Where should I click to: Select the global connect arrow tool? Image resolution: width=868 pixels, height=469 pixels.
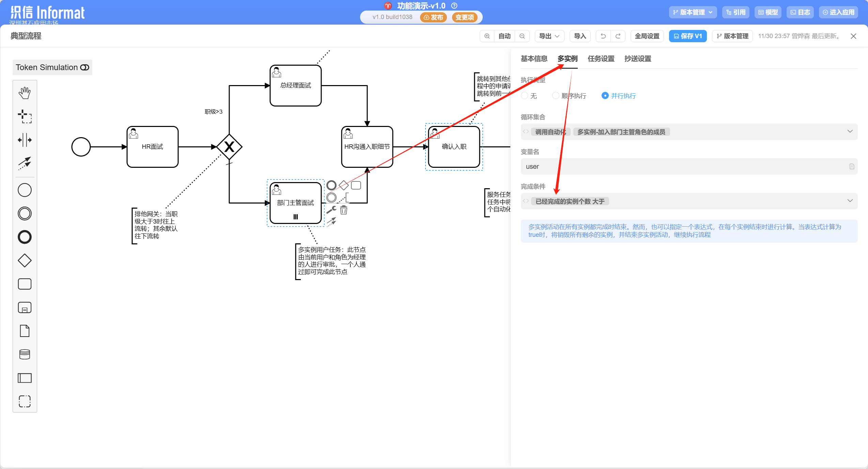coord(25,163)
